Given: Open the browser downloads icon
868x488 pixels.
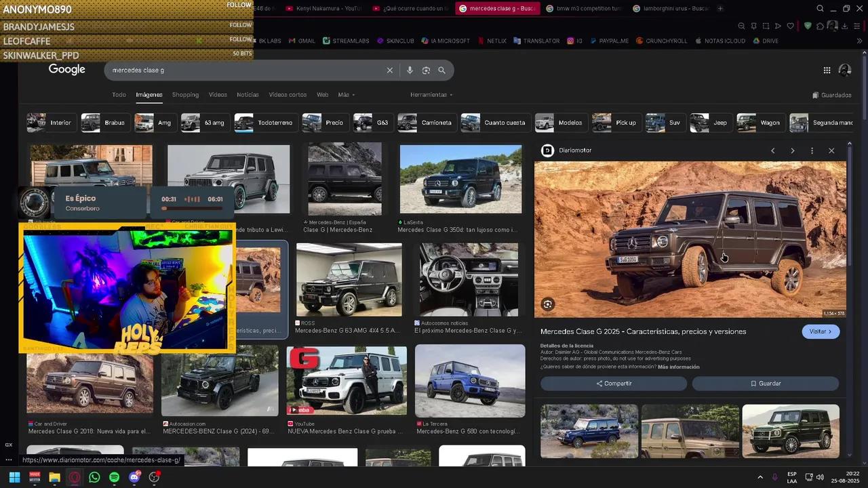Looking at the screenshot, I should coord(845,26).
